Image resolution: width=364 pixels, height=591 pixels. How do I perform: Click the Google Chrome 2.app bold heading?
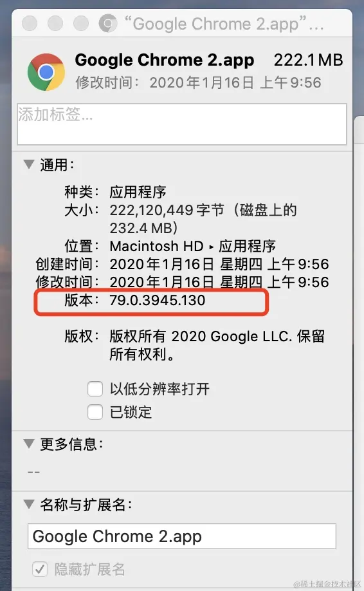click(x=165, y=61)
